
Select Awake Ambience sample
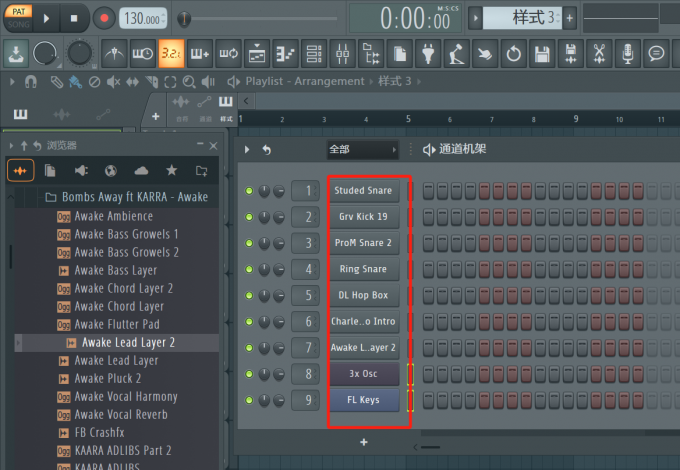click(114, 216)
